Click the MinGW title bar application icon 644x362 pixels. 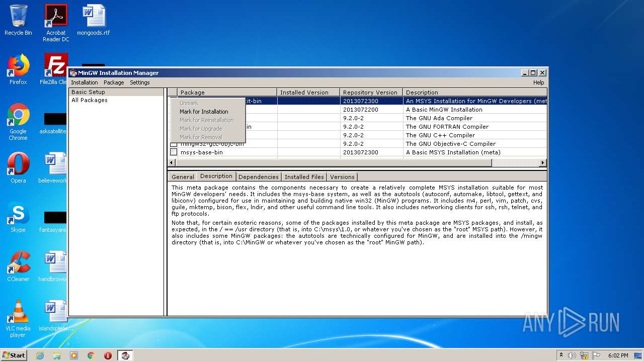73,73
